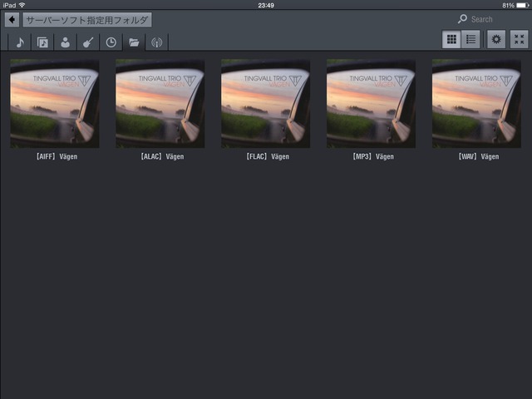
Task: Tap the back arrow button
Action: [12, 19]
